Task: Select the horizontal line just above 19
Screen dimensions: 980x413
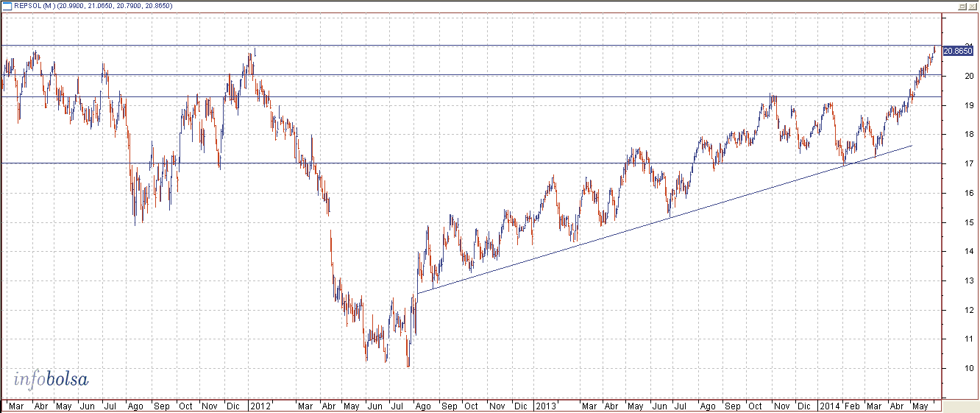Action: tap(471, 96)
